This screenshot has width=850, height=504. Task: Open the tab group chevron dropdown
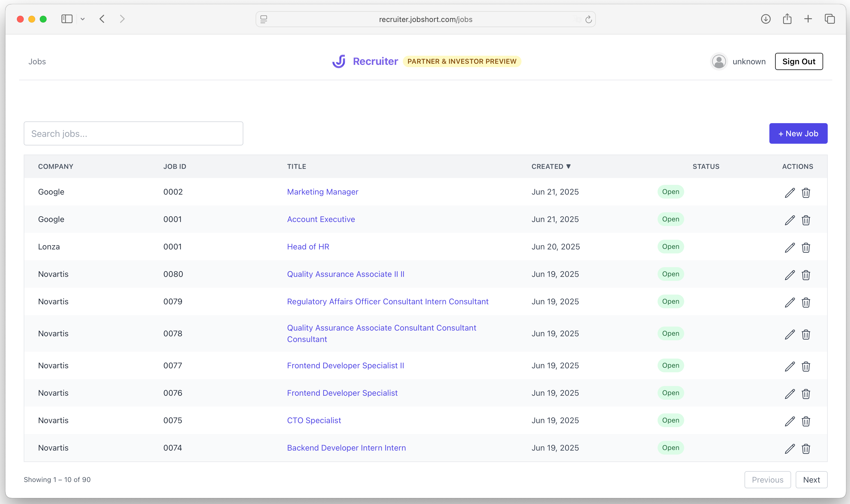click(x=83, y=19)
